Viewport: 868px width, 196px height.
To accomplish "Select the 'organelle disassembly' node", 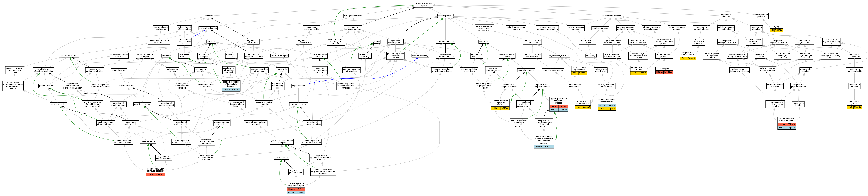I will [553, 70].
